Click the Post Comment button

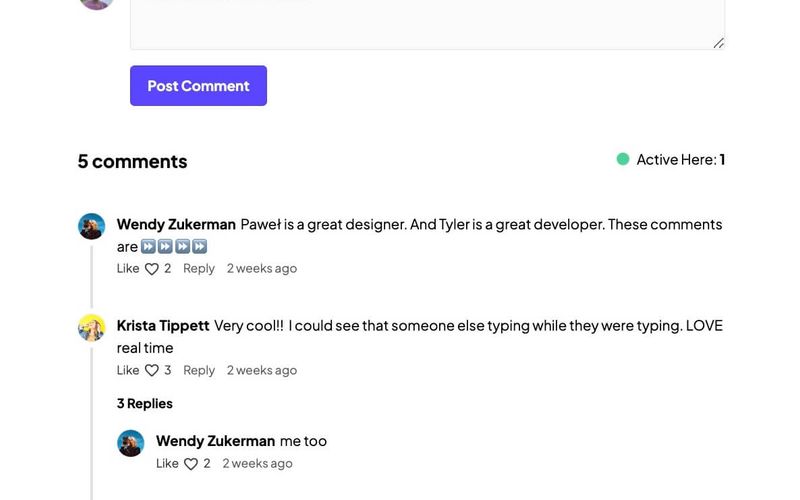click(x=198, y=86)
